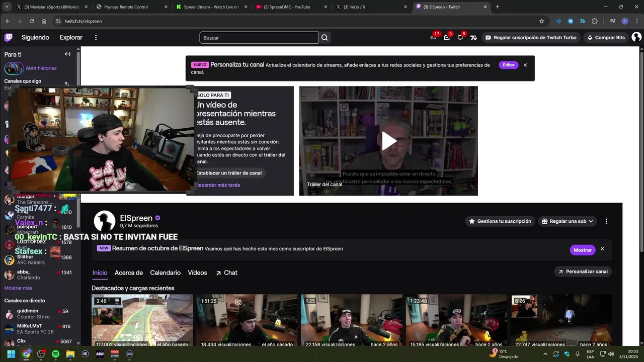Open the user avatar menu in Twitch

click(x=636, y=38)
